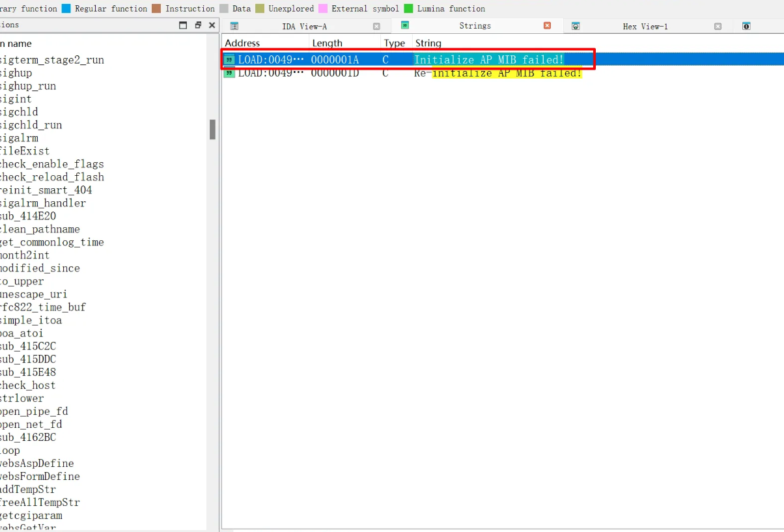Select the Strings tab
The image size is (784, 532).
pos(475,25)
